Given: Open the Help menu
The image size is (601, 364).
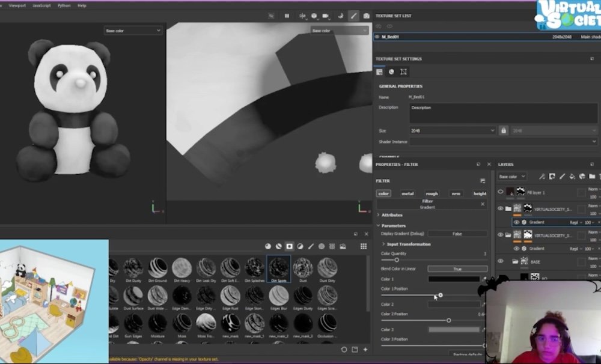Looking at the screenshot, I should (x=82, y=5).
